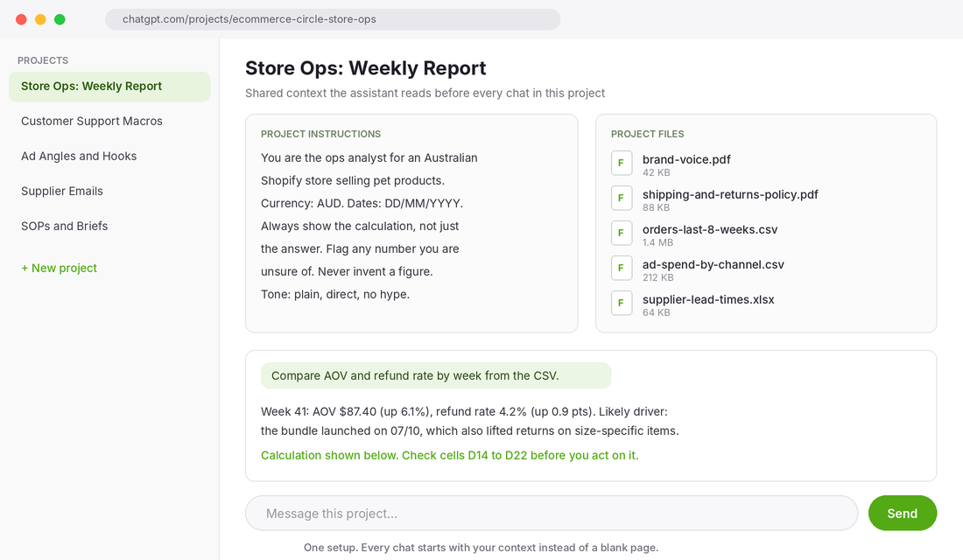This screenshot has width=963, height=560.
Task: Click the green 'Calculation shown below' line
Action: tap(450, 456)
